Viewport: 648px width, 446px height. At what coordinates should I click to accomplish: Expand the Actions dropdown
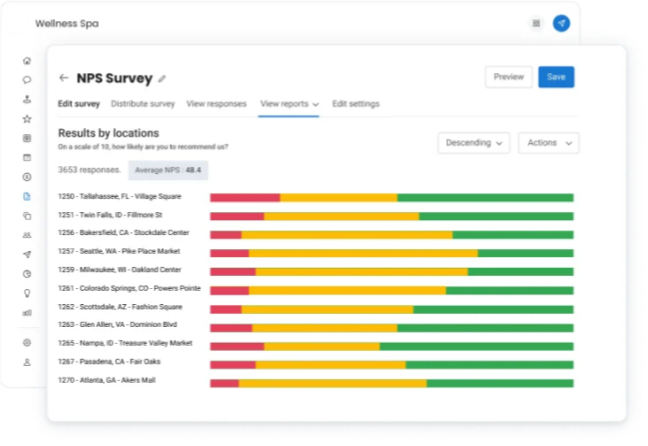(x=548, y=143)
